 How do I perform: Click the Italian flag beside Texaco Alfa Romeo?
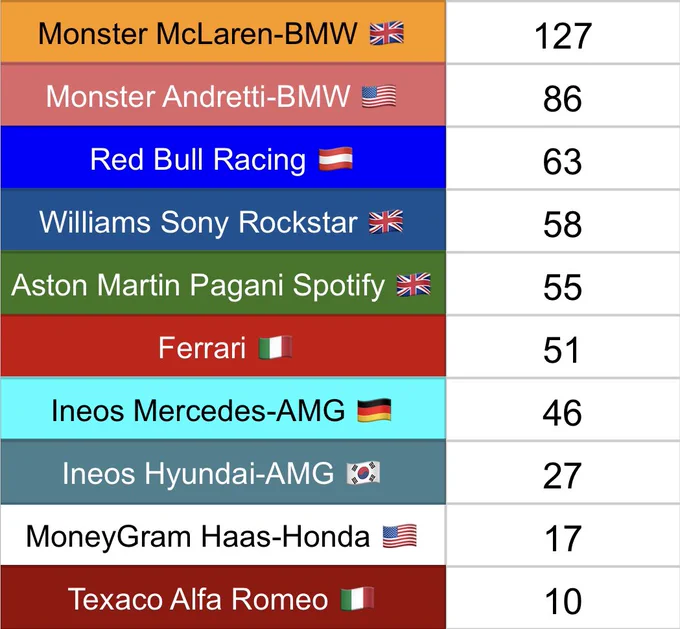pos(357,599)
